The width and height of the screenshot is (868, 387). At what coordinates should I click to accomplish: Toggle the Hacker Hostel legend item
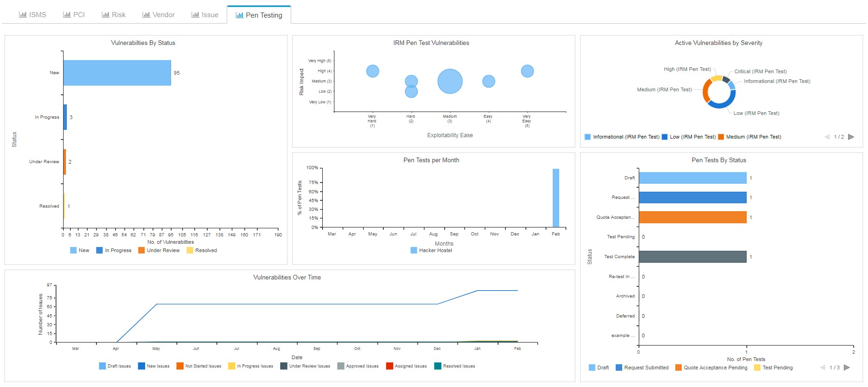click(431, 250)
